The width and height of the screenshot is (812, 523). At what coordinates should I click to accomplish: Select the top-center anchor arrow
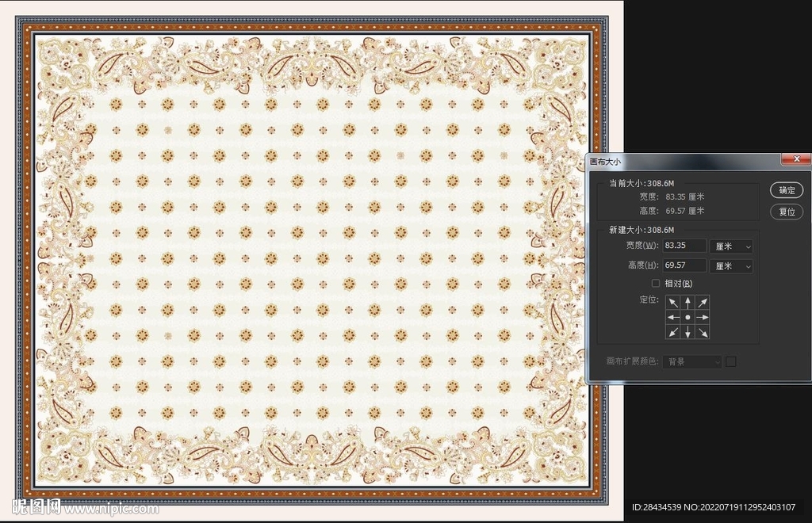pos(688,303)
